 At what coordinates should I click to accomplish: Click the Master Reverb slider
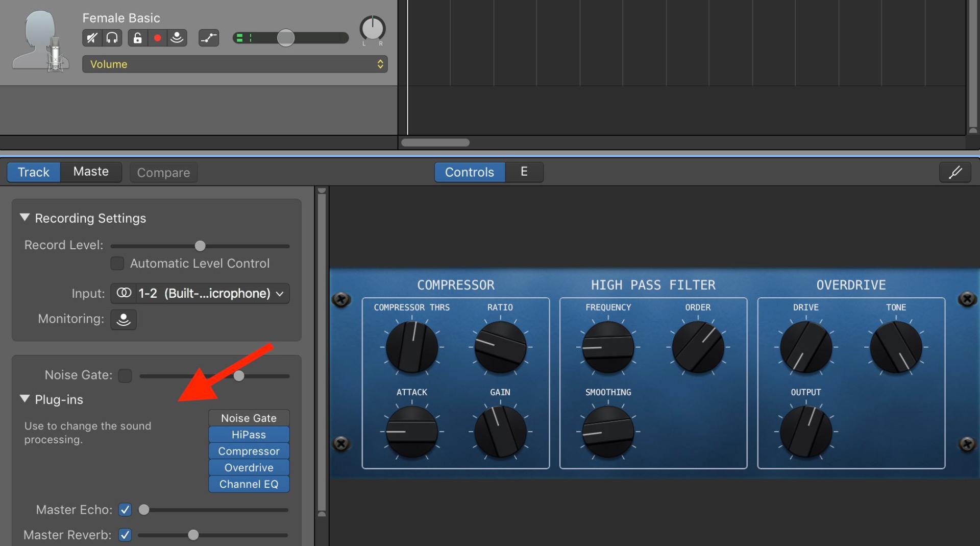tap(213, 535)
